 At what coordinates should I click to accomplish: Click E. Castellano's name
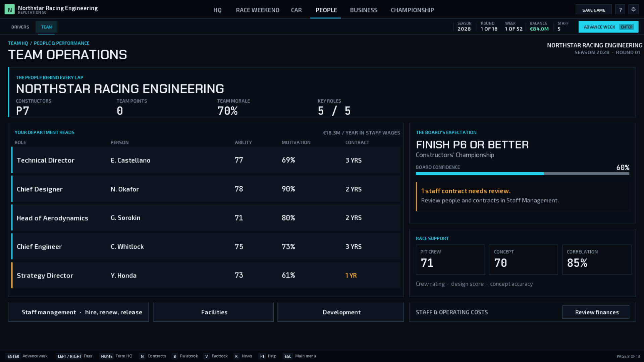pos(130,160)
